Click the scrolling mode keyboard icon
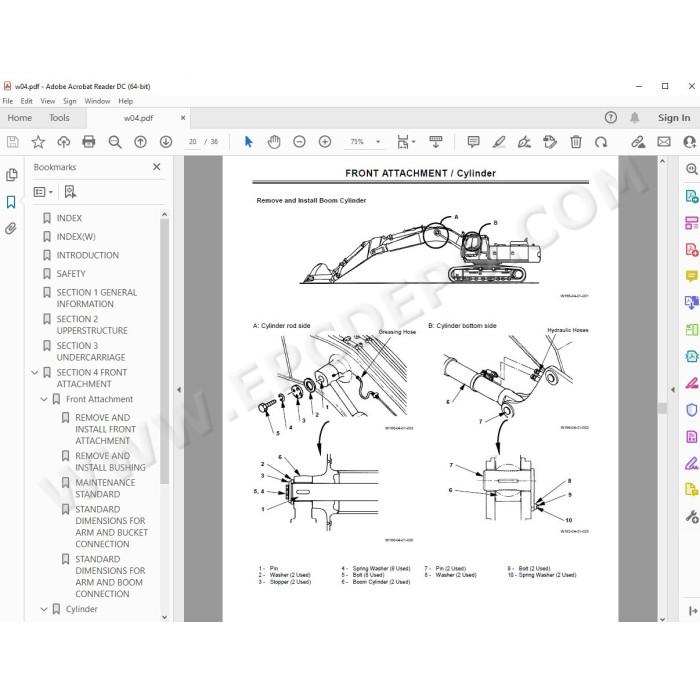This screenshot has height=700, width=700. pyautogui.click(x=435, y=142)
